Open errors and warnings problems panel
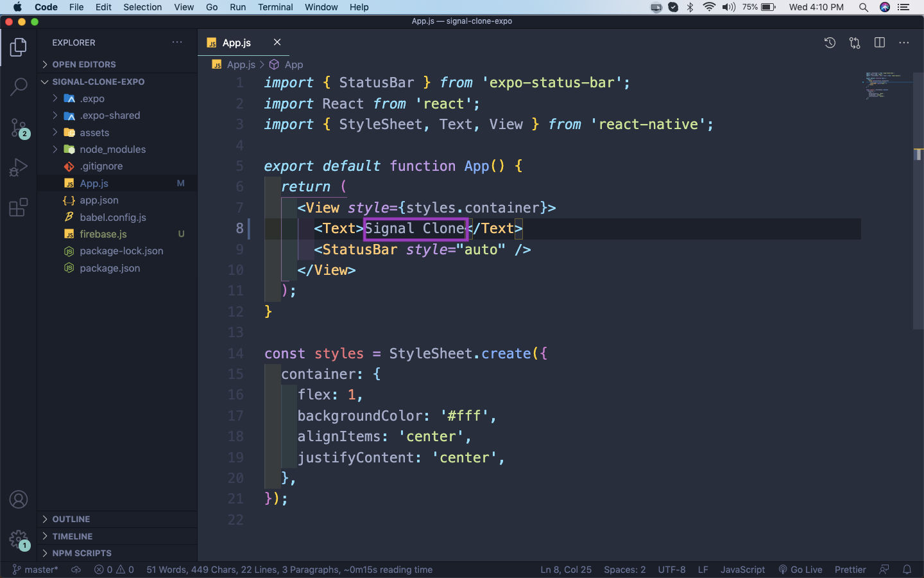The image size is (924, 578). click(114, 570)
